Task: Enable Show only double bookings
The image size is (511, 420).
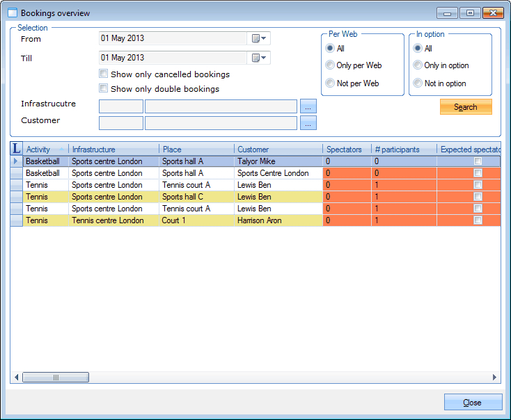Action: (104, 88)
